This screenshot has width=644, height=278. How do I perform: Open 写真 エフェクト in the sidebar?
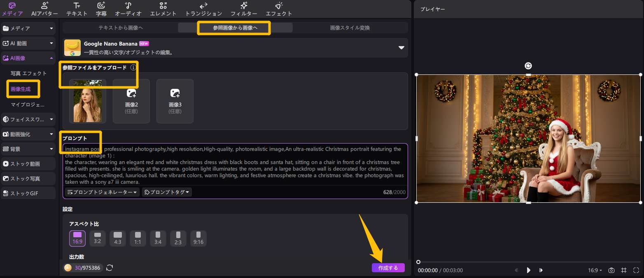pos(29,73)
